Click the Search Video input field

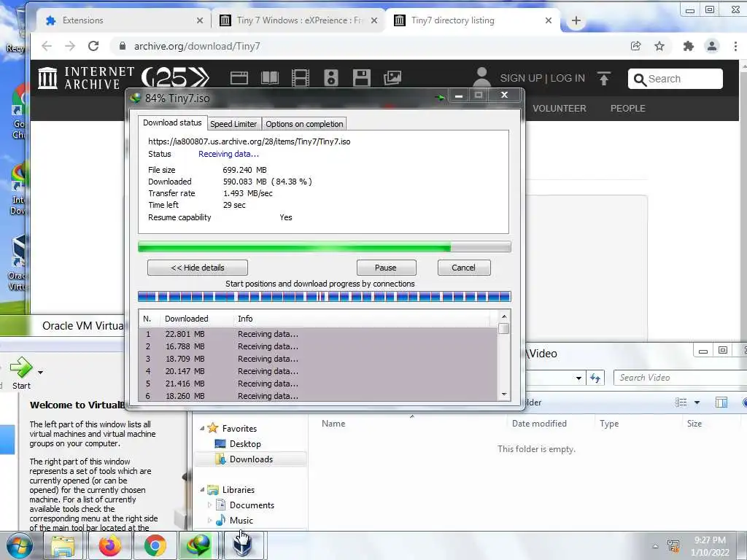tap(681, 378)
